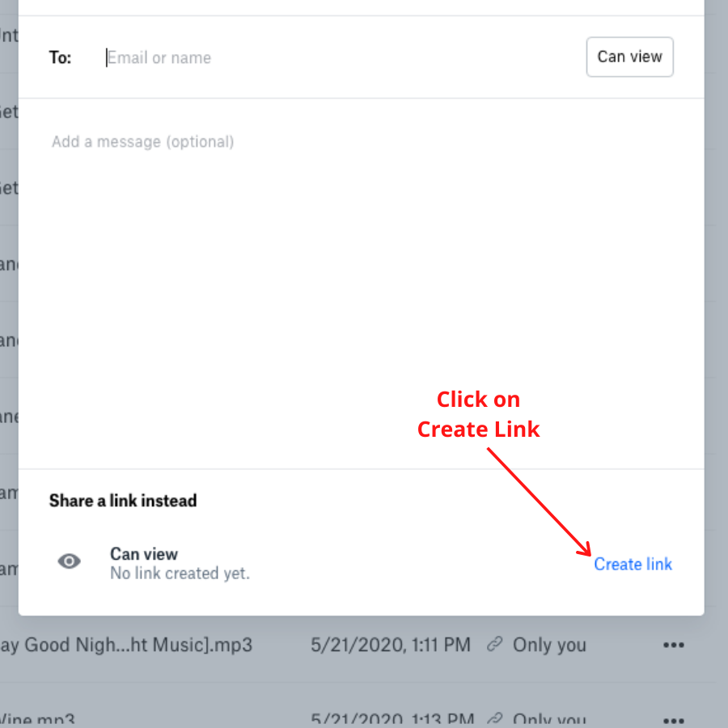The height and width of the screenshot is (728, 728).
Task: Select the Vine mp3 file at bottom
Action: (x=37, y=720)
